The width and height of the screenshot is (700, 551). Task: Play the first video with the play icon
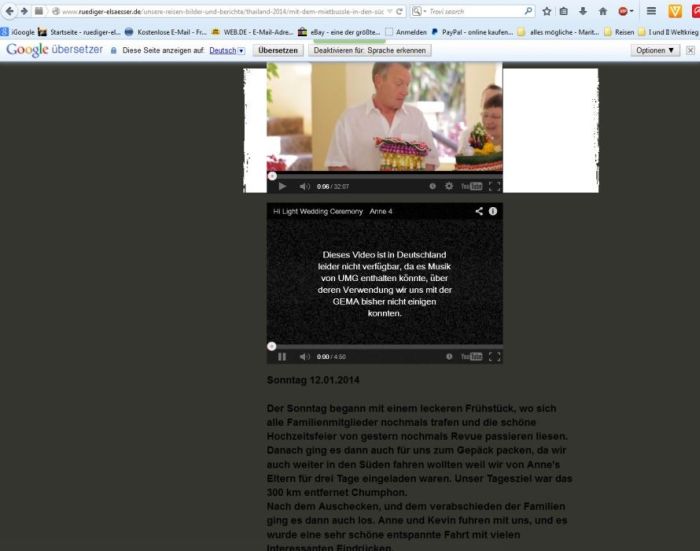pyautogui.click(x=282, y=186)
